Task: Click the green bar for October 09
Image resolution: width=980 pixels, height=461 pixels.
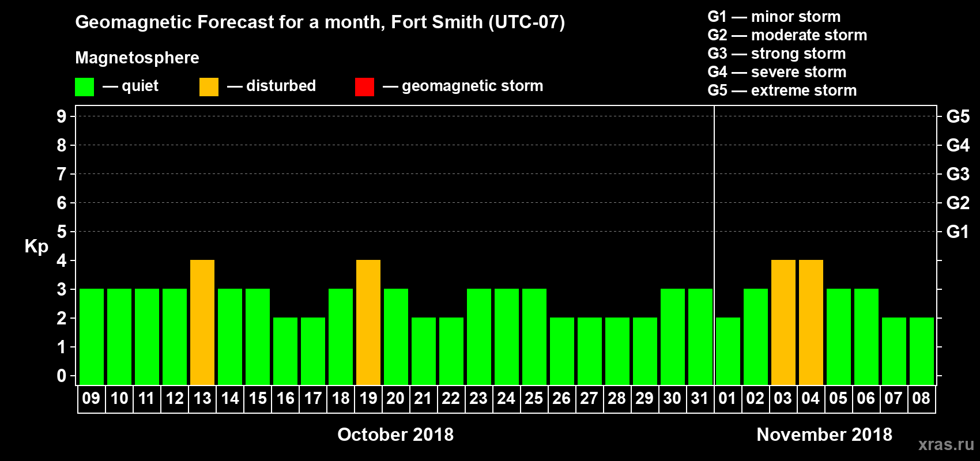Action: click(x=92, y=337)
